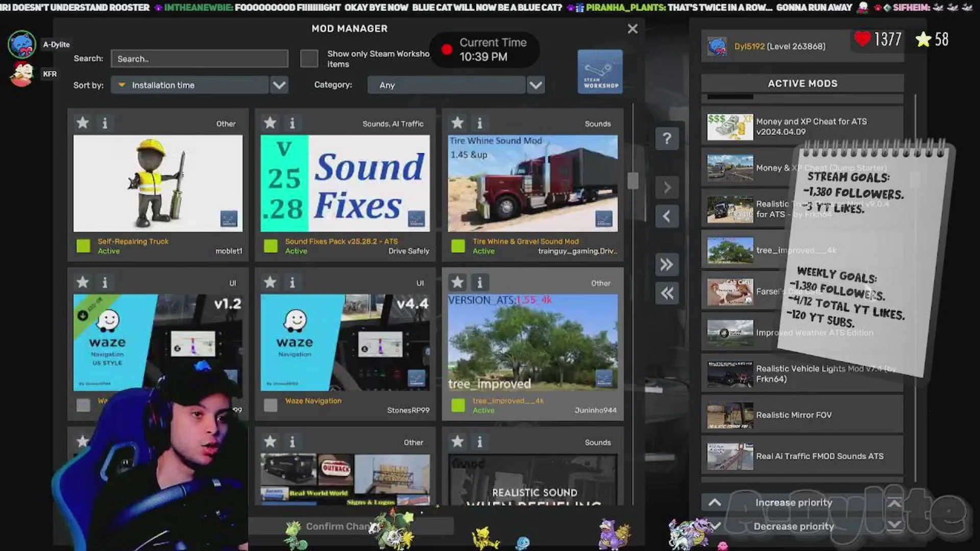The height and width of the screenshot is (551, 980).
Task: Move selected mod left with single arrow
Action: click(x=667, y=216)
